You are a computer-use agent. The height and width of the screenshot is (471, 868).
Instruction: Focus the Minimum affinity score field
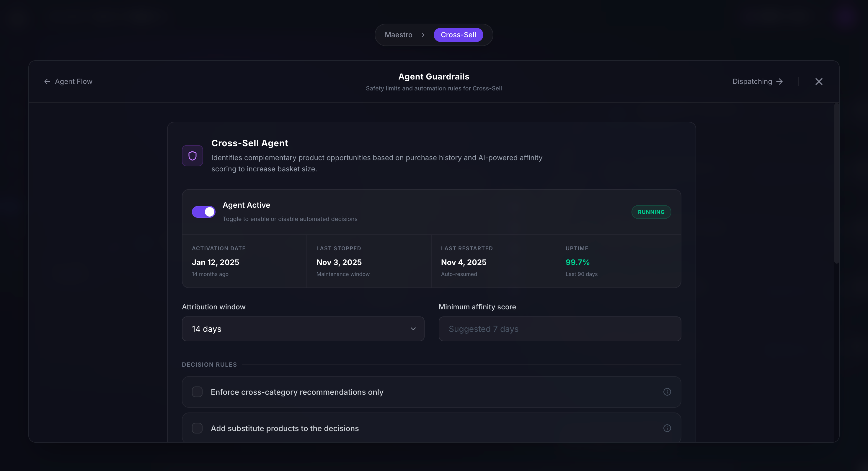point(560,329)
